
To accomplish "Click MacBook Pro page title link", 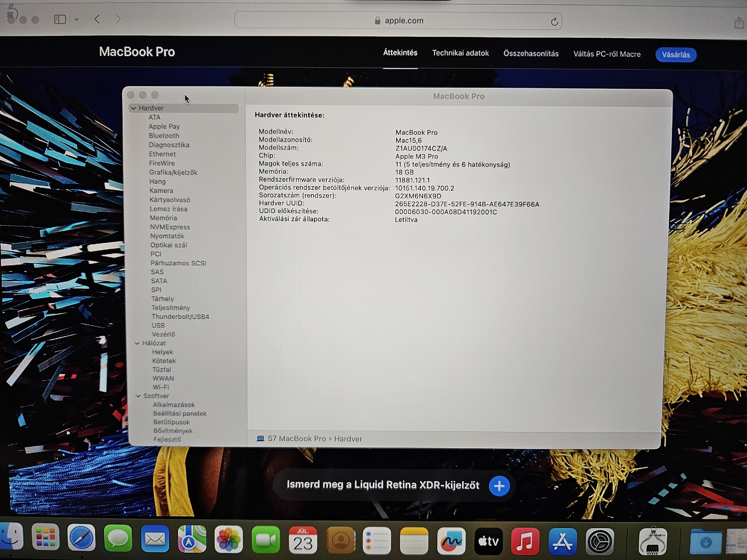I will [x=137, y=52].
